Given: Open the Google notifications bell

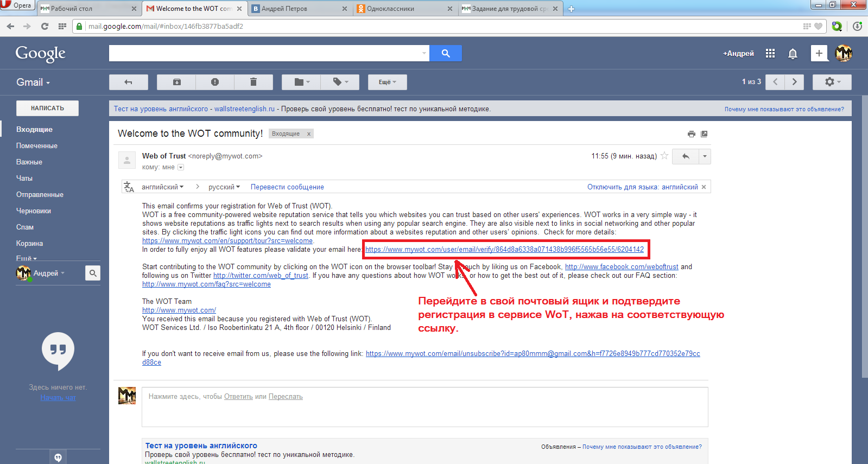Looking at the screenshot, I should (x=793, y=53).
